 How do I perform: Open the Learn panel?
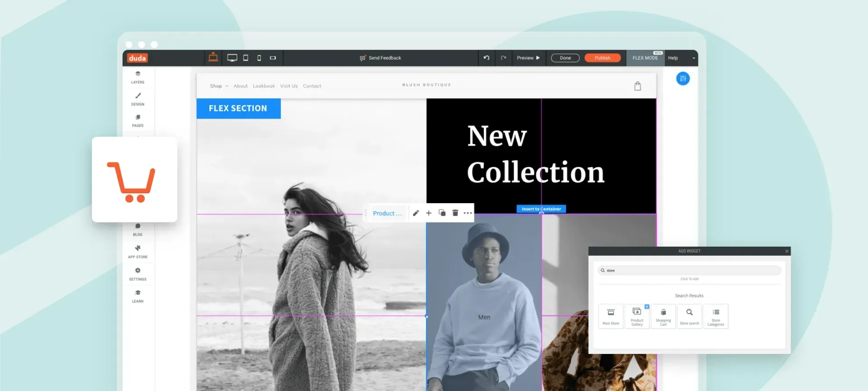[138, 296]
